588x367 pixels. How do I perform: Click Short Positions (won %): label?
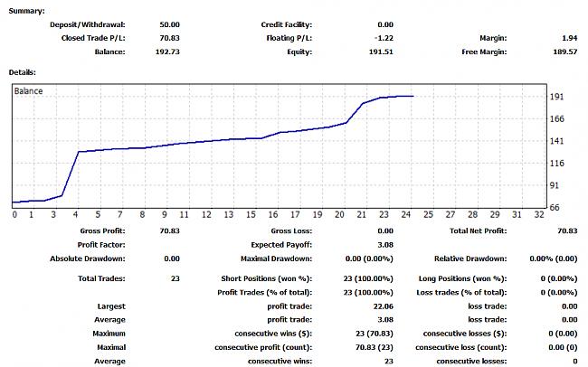(x=266, y=279)
